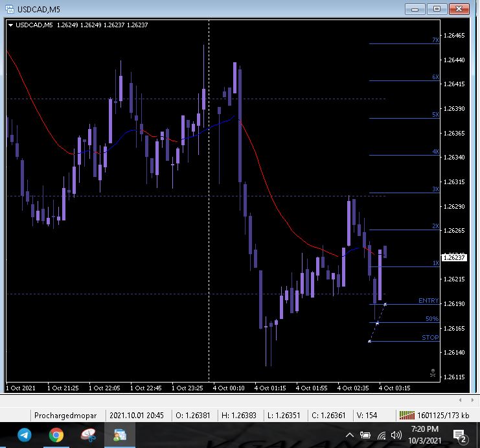Click the V: 154 volume value
Viewport: 480px width, 448px height.
tap(367, 416)
